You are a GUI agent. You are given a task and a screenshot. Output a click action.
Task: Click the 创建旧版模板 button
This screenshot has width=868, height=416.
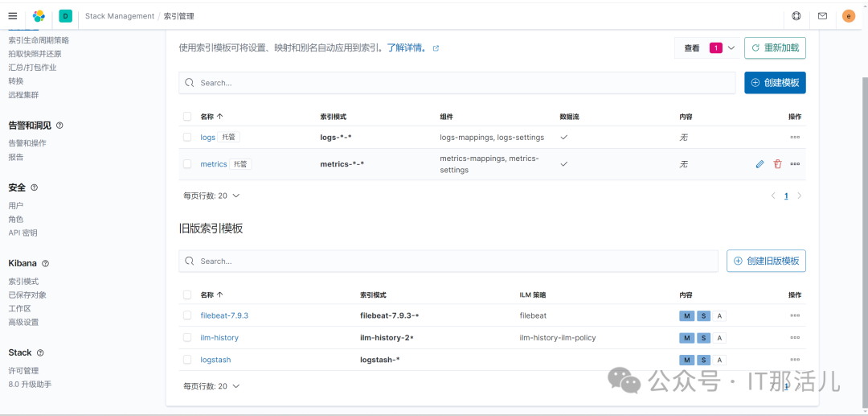pyautogui.click(x=766, y=261)
